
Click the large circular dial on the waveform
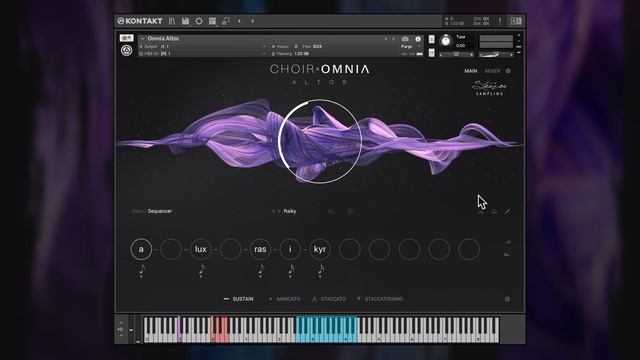click(x=320, y=142)
